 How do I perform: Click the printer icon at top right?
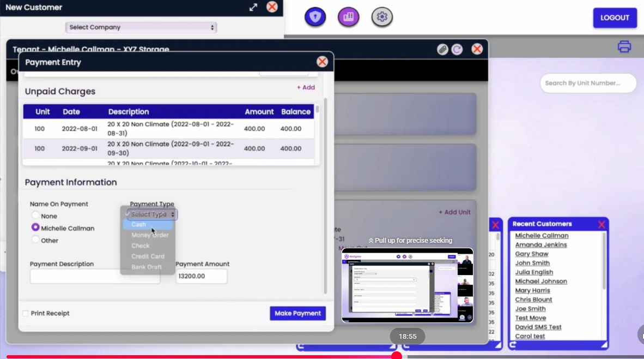[624, 46]
